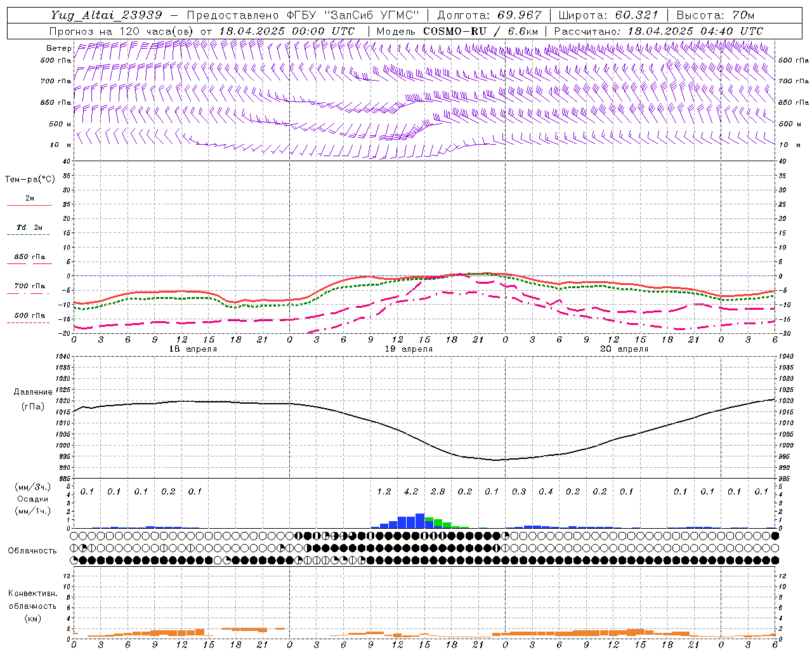The image size is (812, 650).
Task: Click the tallest green precipitation bar
Action: tap(438, 524)
